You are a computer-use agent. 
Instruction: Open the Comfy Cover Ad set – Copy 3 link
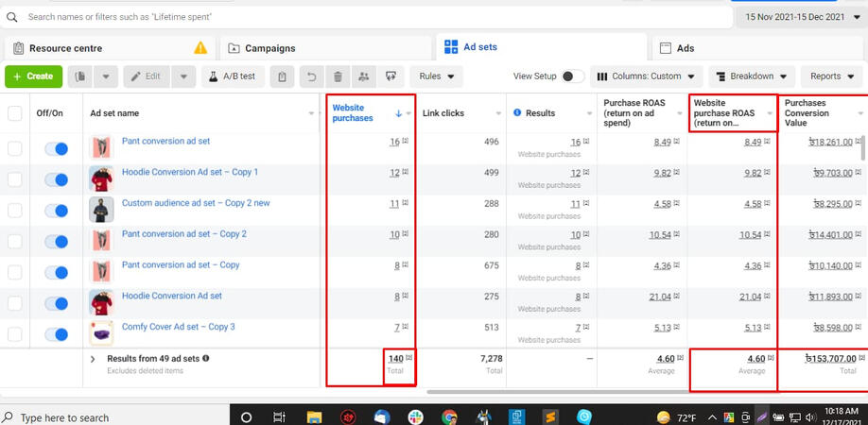point(178,327)
